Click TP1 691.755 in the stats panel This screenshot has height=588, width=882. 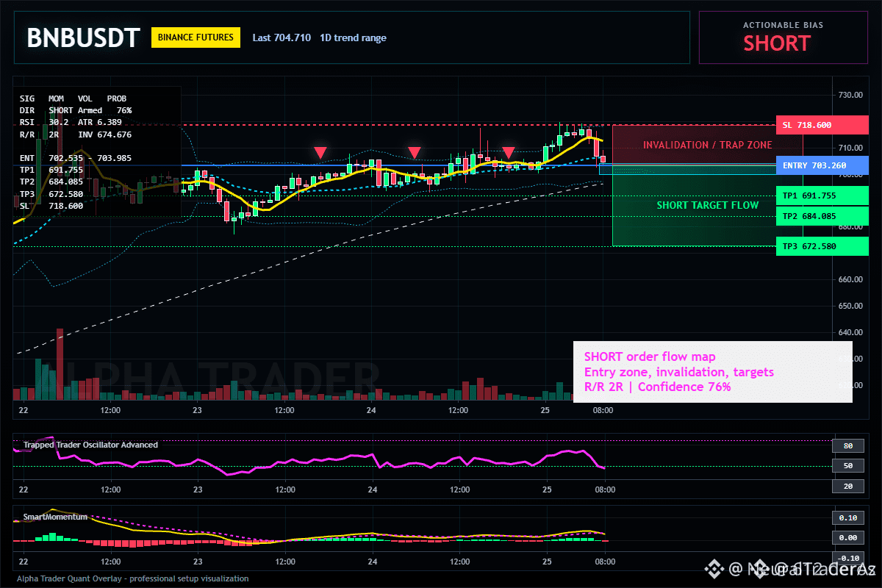pos(51,170)
